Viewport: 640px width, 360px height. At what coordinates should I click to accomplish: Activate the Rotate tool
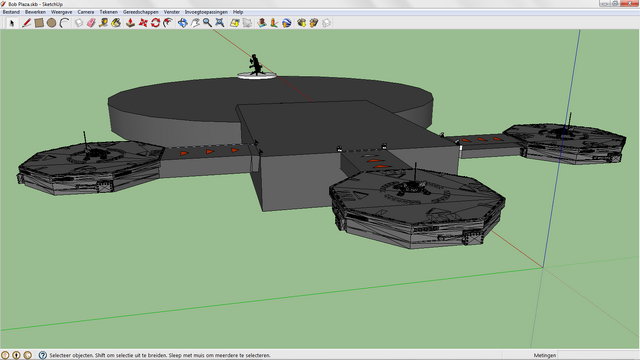(156, 23)
